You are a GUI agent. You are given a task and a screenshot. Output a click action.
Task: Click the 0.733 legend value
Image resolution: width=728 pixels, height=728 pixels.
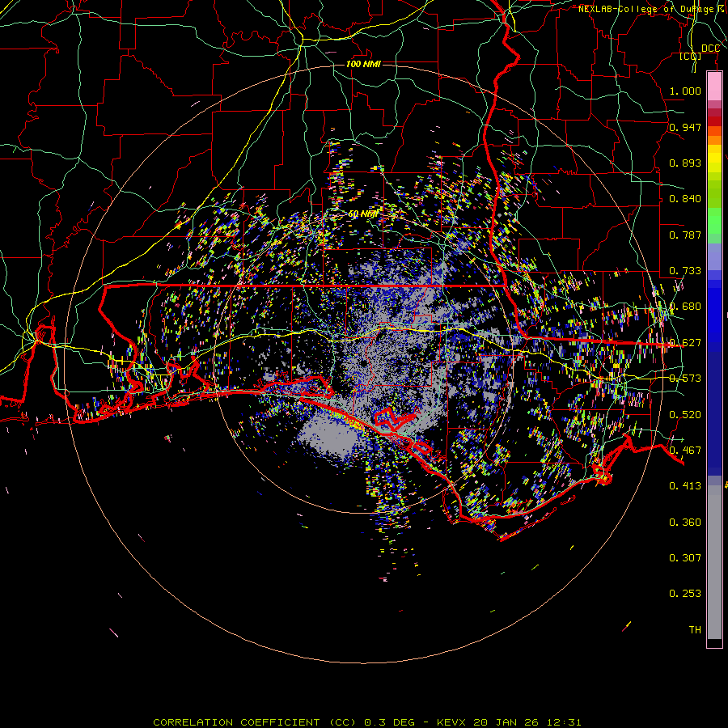(685, 271)
